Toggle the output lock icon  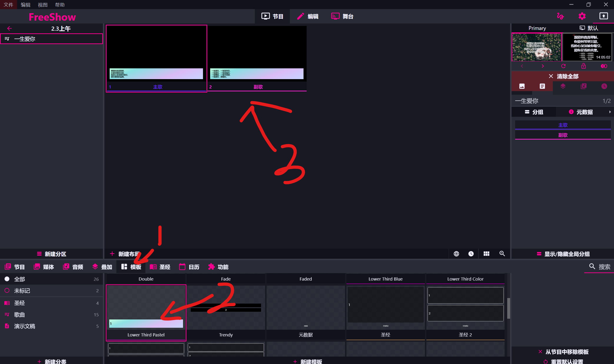(x=584, y=66)
